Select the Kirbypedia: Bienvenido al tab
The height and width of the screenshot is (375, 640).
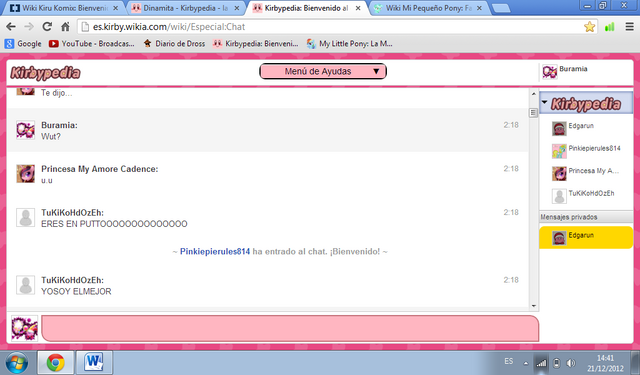(x=306, y=8)
